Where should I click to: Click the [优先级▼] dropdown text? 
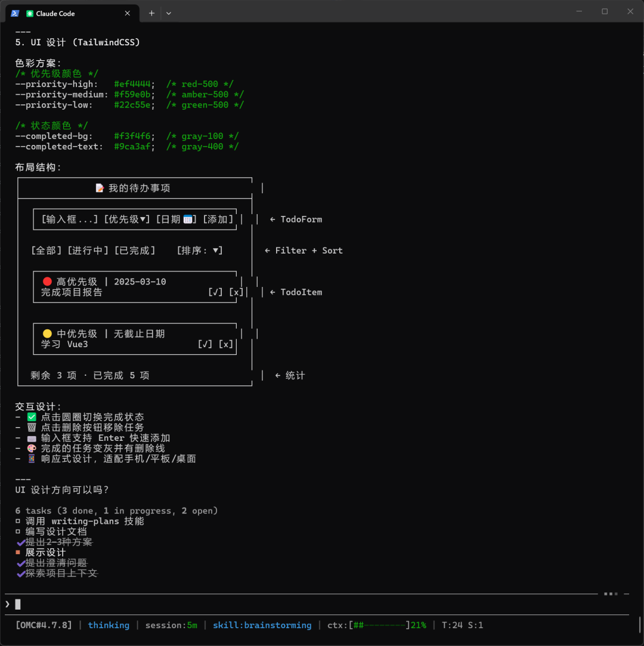[x=127, y=219]
